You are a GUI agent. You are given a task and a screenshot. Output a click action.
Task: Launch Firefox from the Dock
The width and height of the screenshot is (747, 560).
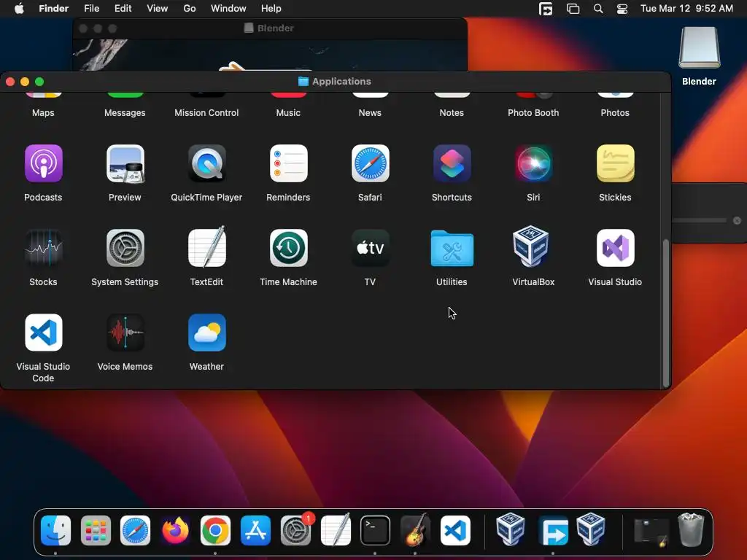[x=175, y=531]
